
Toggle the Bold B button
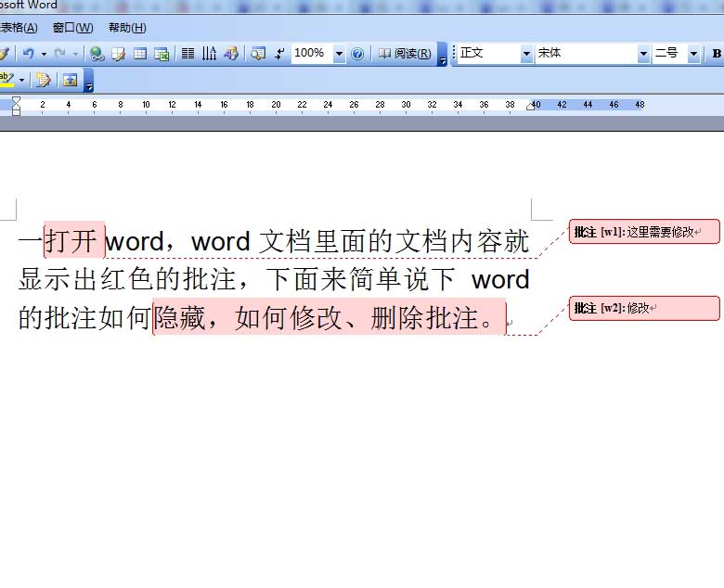(717, 54)
